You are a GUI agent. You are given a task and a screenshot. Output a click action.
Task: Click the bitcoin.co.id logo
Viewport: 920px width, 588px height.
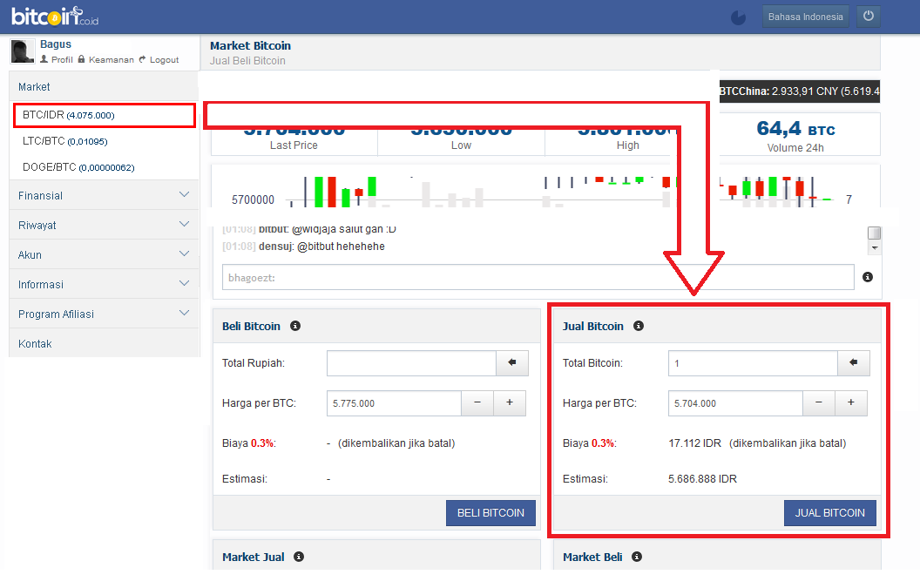(55, 16)
